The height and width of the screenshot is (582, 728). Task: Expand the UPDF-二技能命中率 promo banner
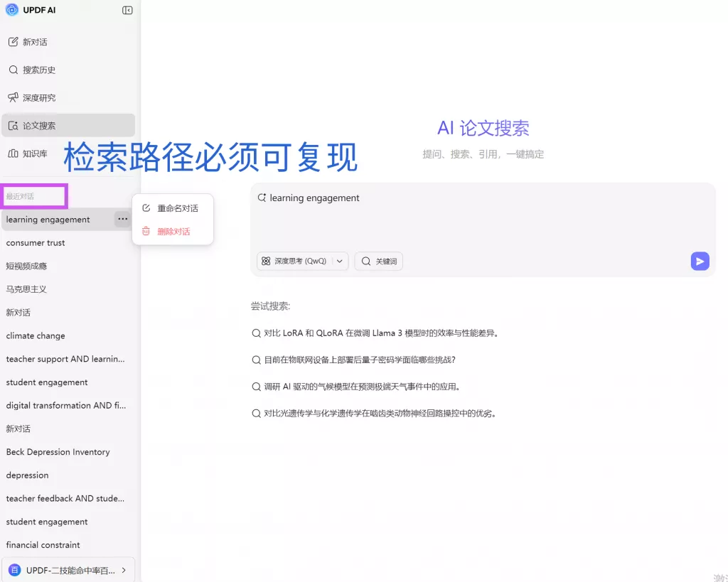point(68,569)
